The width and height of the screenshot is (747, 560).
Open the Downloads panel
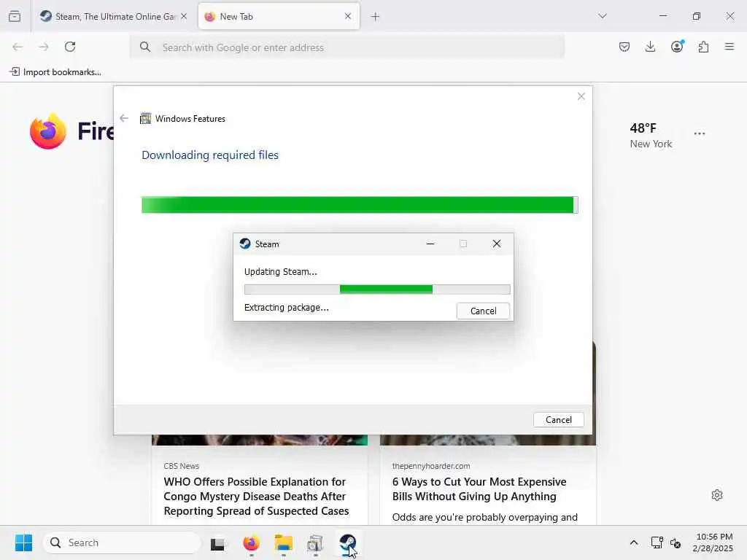[x=650, y=47]
